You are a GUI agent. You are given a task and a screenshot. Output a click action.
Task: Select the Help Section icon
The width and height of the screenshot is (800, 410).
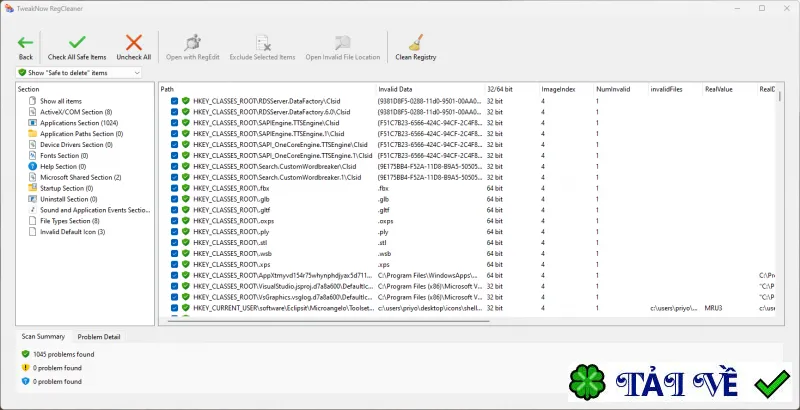pyautogui.click(x=33, y=166)
